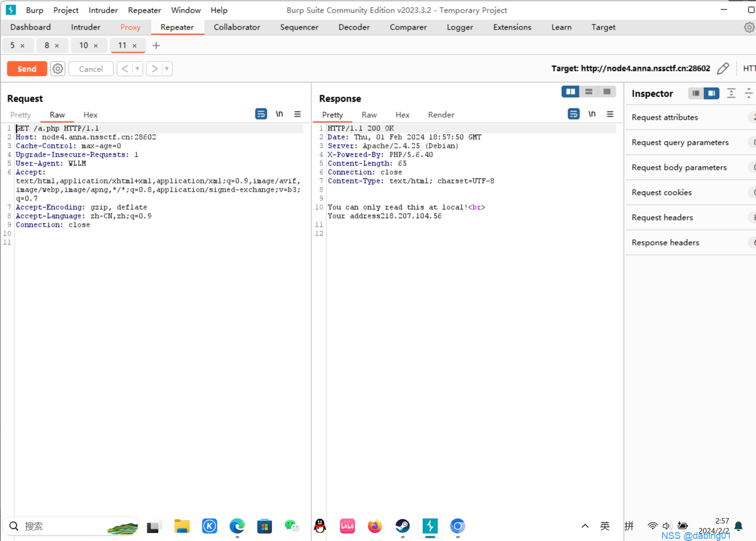Open Response panel options menu icon

[x=610, y=114]
